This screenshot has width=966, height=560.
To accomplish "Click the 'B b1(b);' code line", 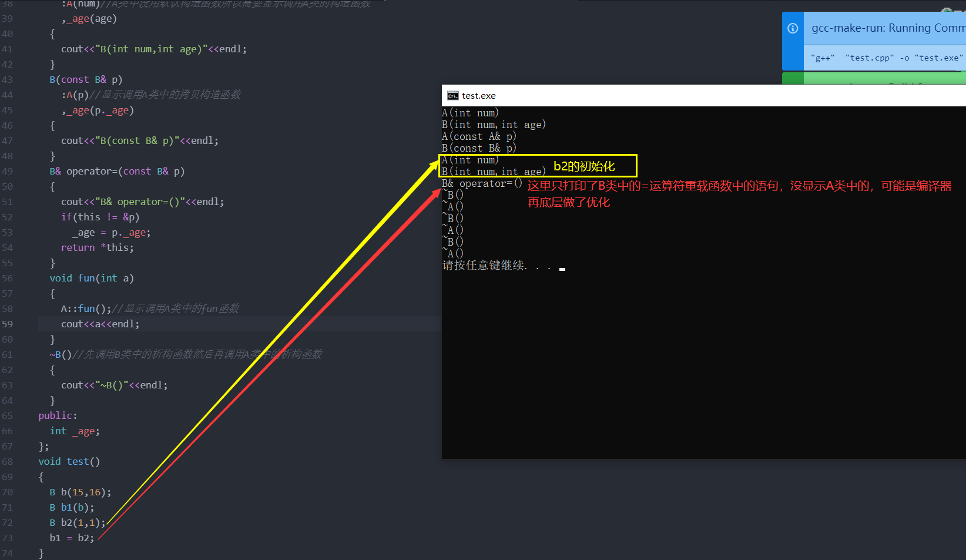I will pos(72,507).
